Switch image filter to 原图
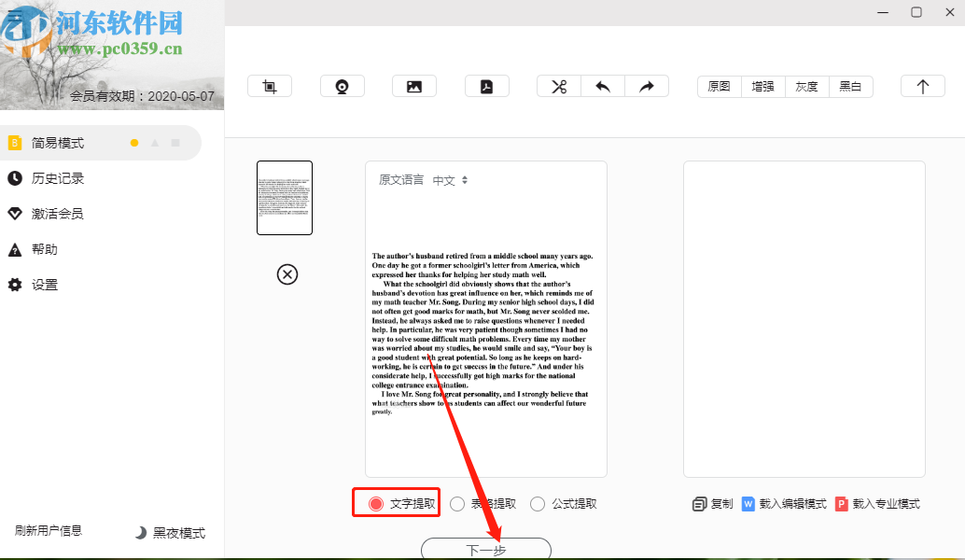 click(719, 87)
